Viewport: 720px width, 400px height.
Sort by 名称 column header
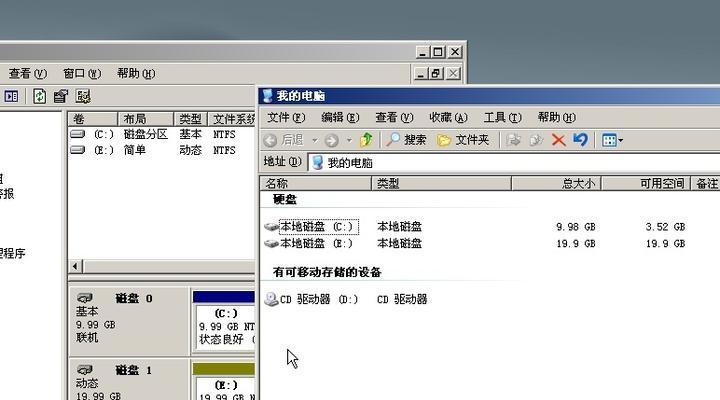(315, 184)
